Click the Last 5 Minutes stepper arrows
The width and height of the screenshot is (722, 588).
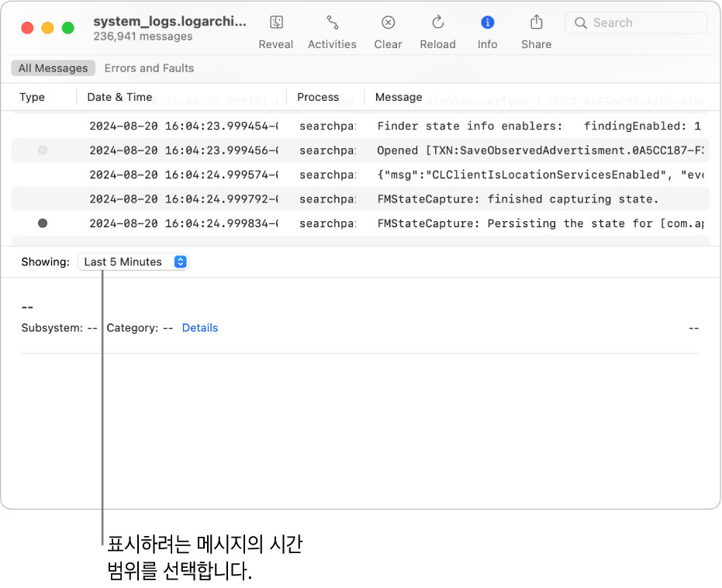pyautogui.click(x=181, y=262)
